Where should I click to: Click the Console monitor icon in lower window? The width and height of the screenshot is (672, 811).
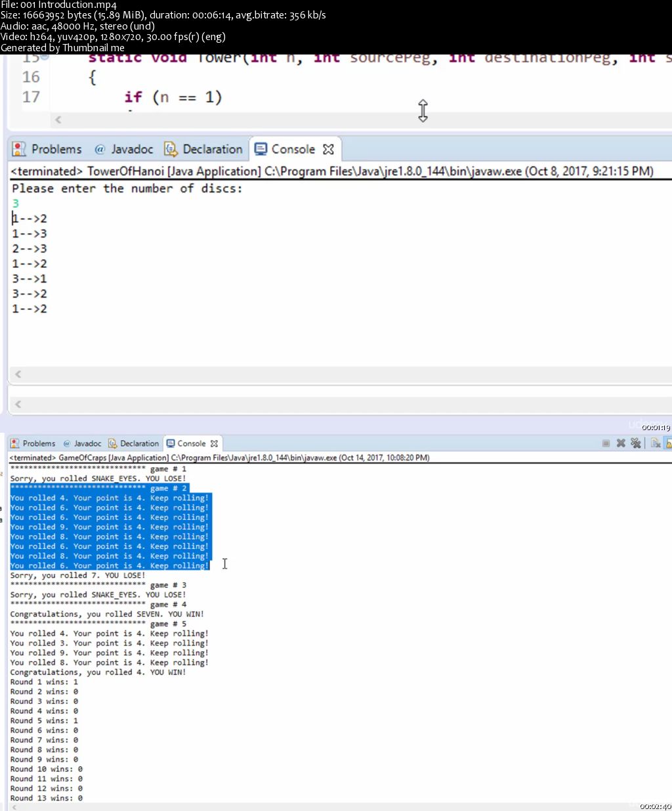click(171, 443)
